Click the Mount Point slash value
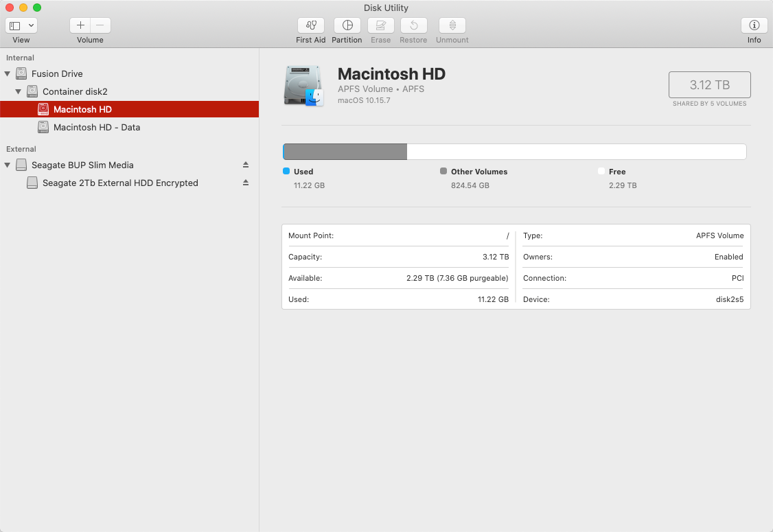The height and width of the screenshot is (532, 773). tap(507, 235)
